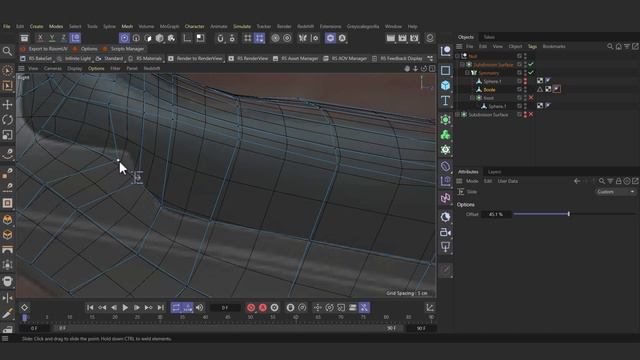Select the Scale tool in left toolbar
Image resolution: width=640 pixels, height=360 pixels.
pos(7,135)
